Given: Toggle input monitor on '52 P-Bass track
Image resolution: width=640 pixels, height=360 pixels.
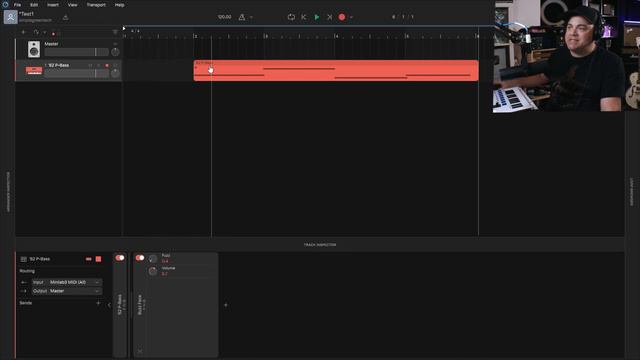Looking at the screenshot, I should tap(115, 65).
